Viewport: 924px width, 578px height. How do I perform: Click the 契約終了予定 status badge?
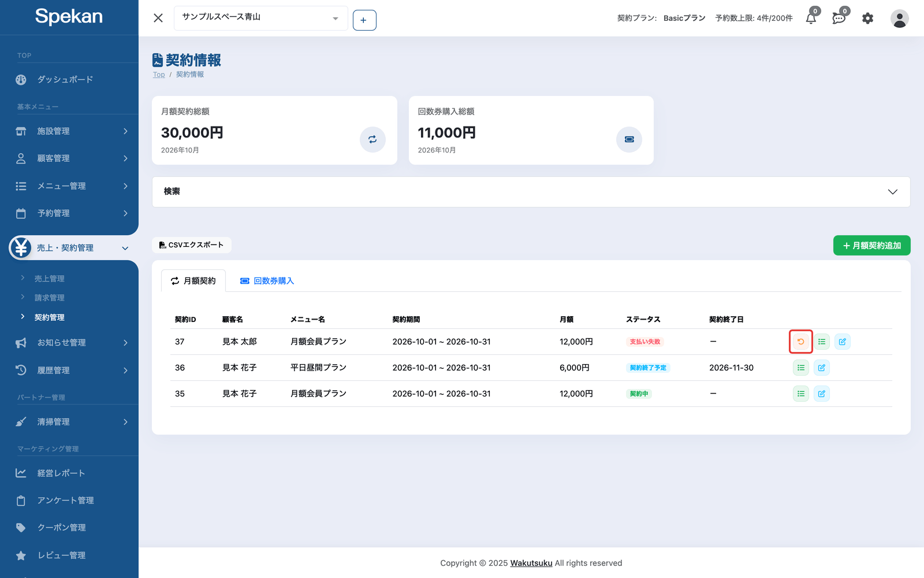[648, 368]
